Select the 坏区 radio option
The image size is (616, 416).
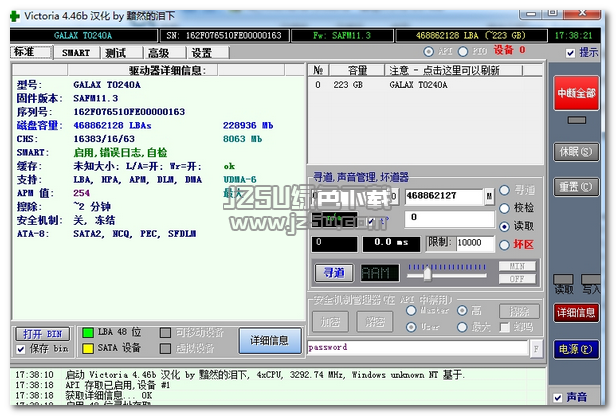click(x=504, y=245)
